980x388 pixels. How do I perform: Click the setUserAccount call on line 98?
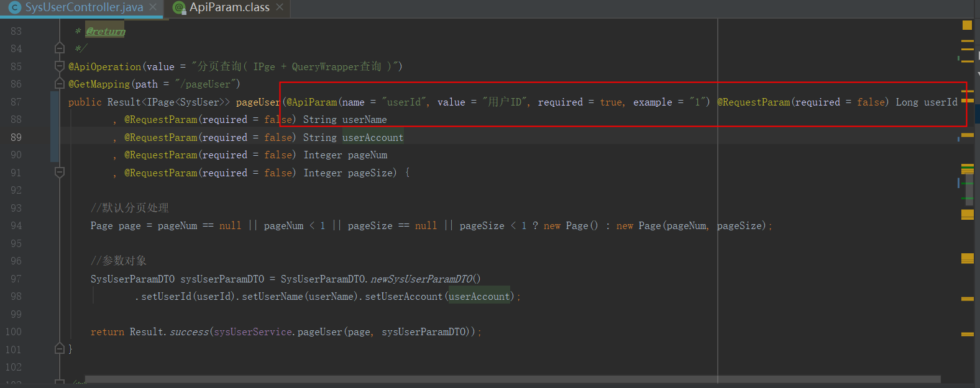(404, 296)
